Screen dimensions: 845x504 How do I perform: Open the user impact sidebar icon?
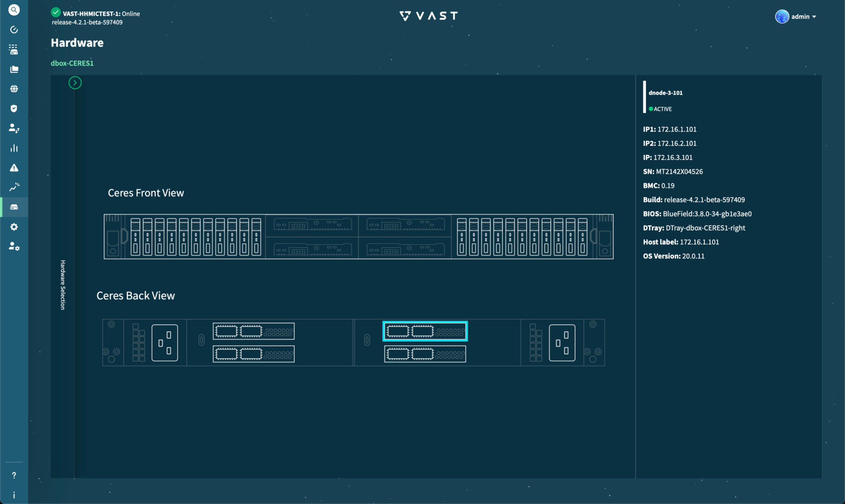(x=14, y=128)
